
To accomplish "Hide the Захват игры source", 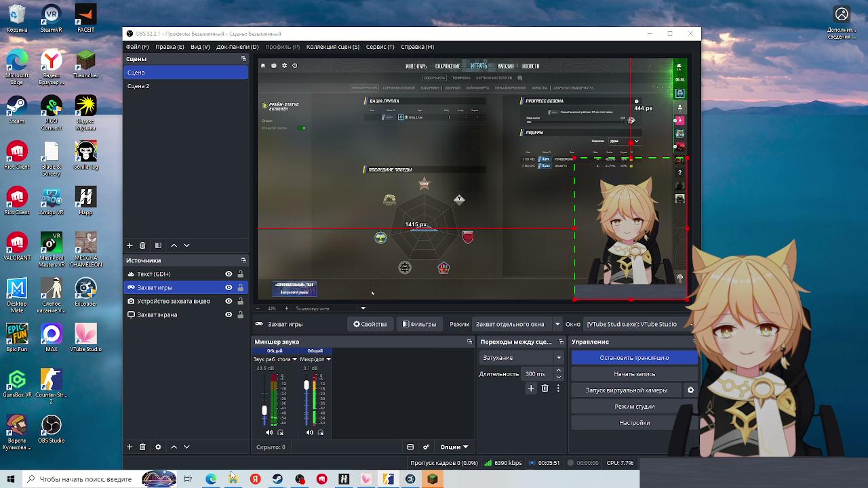I will coord(229,287).
